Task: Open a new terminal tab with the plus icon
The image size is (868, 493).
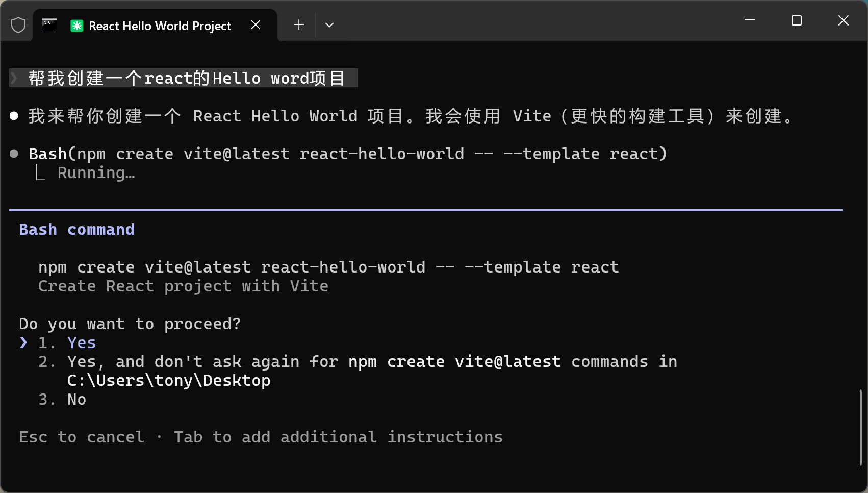Action: [298, 24]
